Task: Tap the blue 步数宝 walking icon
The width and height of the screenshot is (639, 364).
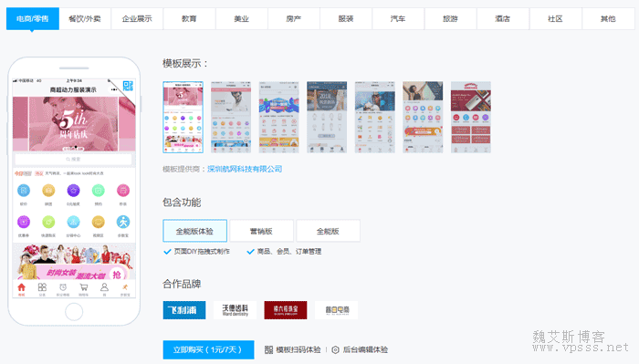Action: tap(123, 222)
